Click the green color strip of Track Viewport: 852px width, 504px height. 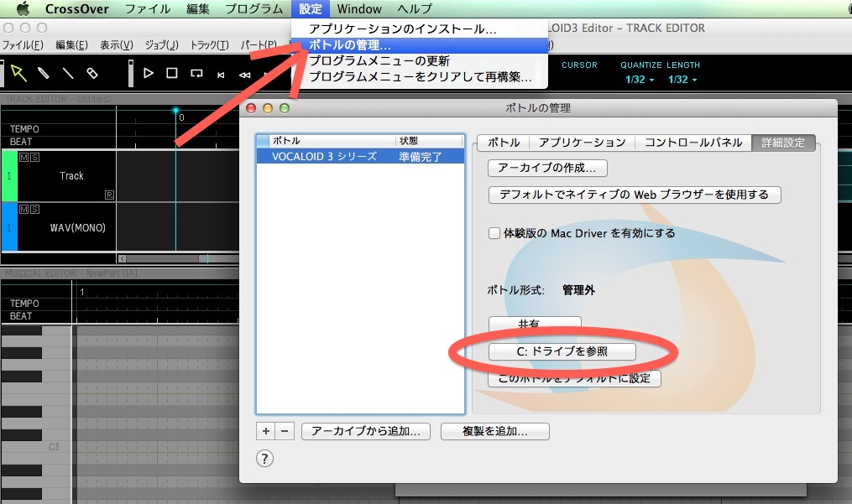tap(9, 176)
